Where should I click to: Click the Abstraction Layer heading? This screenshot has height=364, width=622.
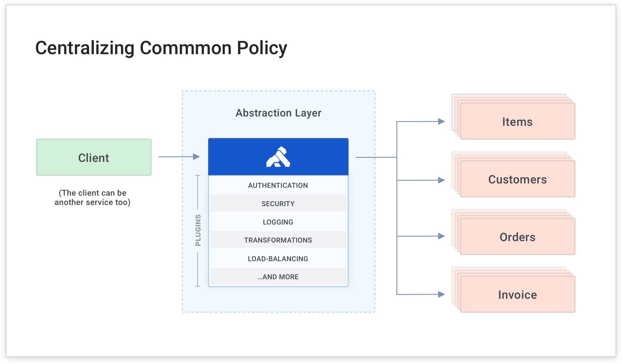(278, 113)
